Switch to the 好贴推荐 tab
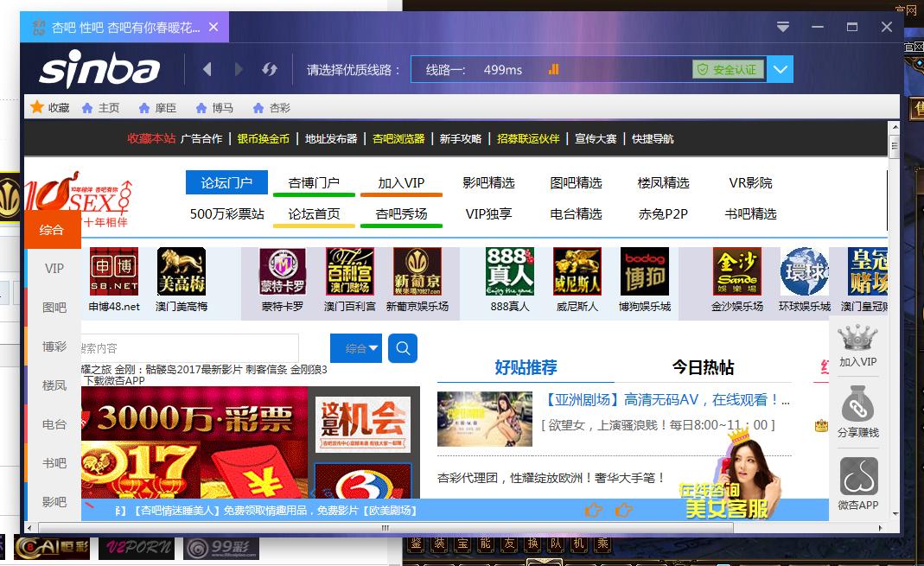The image size is (924, 566). coord(526,367)
